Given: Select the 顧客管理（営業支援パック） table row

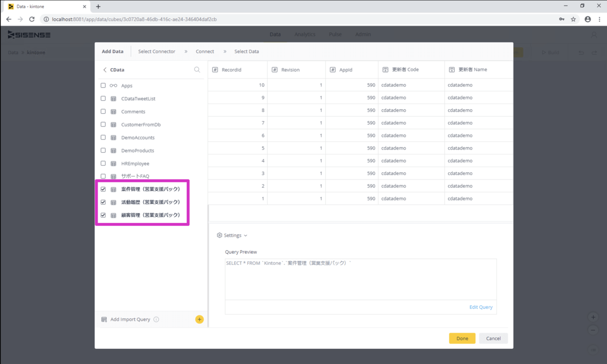Looking at the screenshot, I should click(151, 215).
